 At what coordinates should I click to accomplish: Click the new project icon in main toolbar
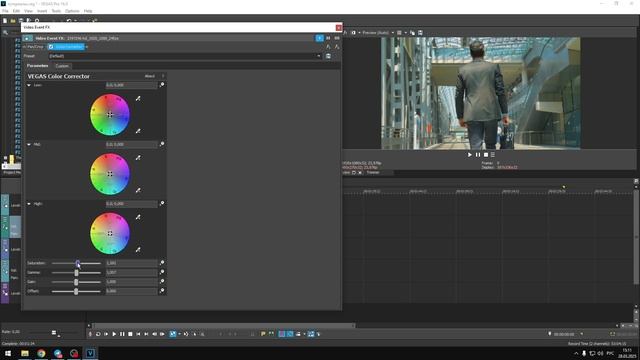(5, 20)
